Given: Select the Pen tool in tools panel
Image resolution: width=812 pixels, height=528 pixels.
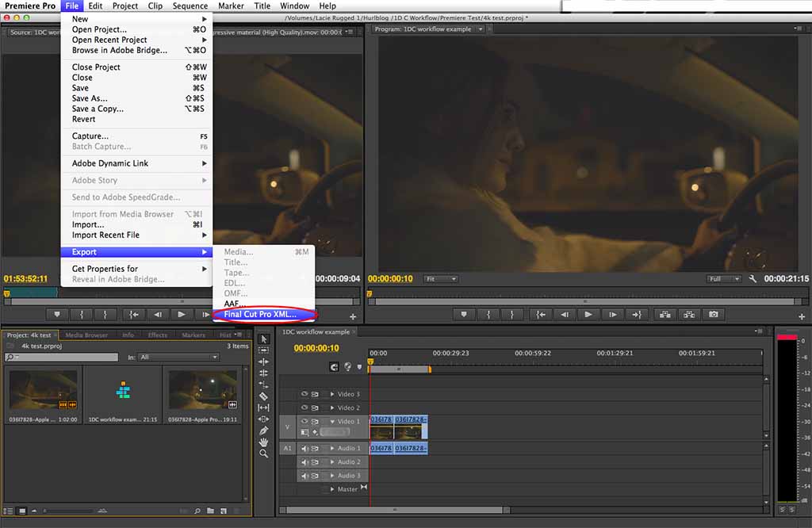Looking at the screenshot, I should pos(264,430).
